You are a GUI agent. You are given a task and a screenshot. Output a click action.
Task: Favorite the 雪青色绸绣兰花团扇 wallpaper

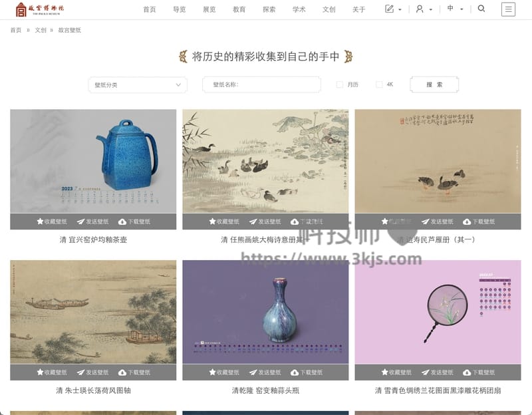[x=396, y=372]
